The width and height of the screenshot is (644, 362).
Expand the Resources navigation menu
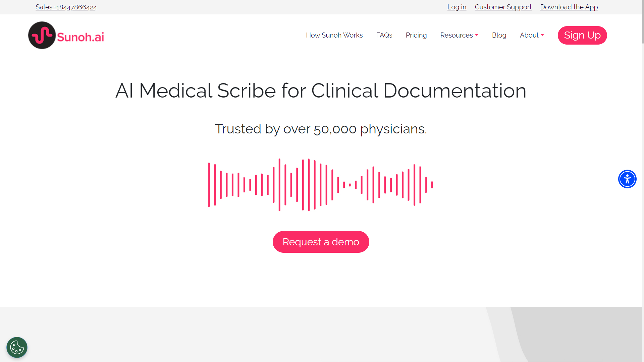pyautogui.click(x=459, y=35)
